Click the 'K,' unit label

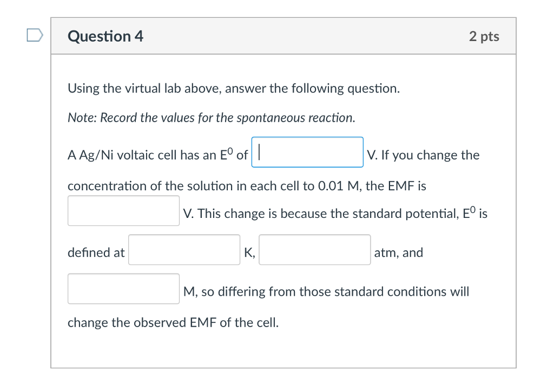[249, 253]
